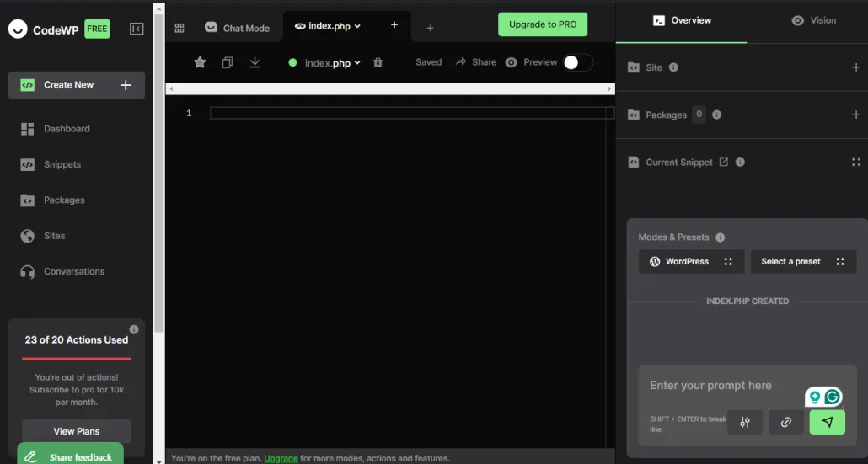Click the Upgrade link in footer
868x464 pixels.
281,458
